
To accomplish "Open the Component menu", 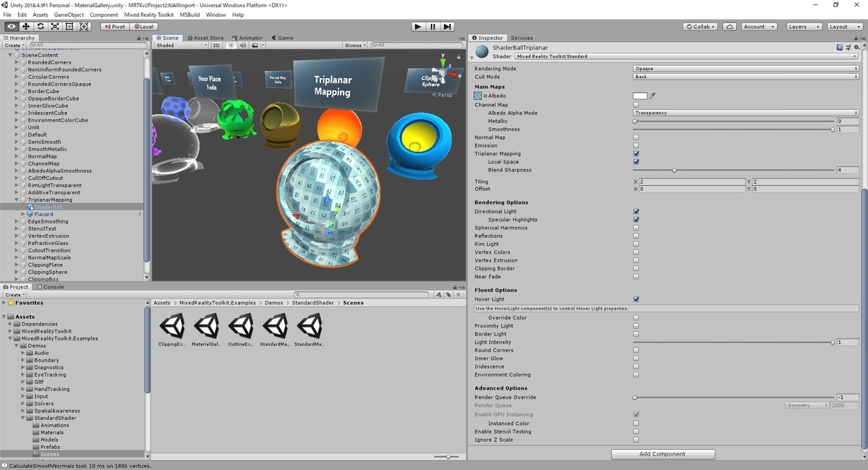I will point(103,14).
